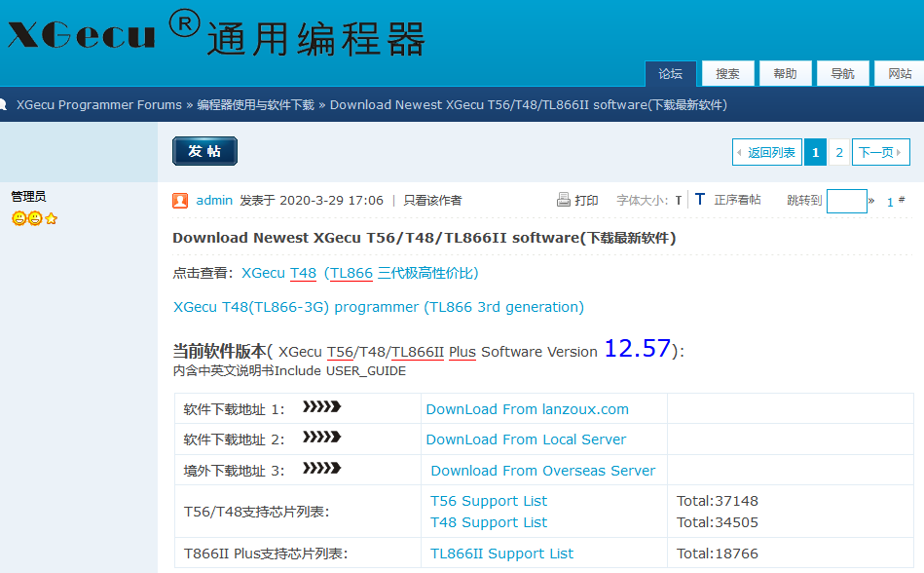The height and width of the screenshot is (573, 924).
Task: Open the 网站 tab
Action: tap(900, 74)
